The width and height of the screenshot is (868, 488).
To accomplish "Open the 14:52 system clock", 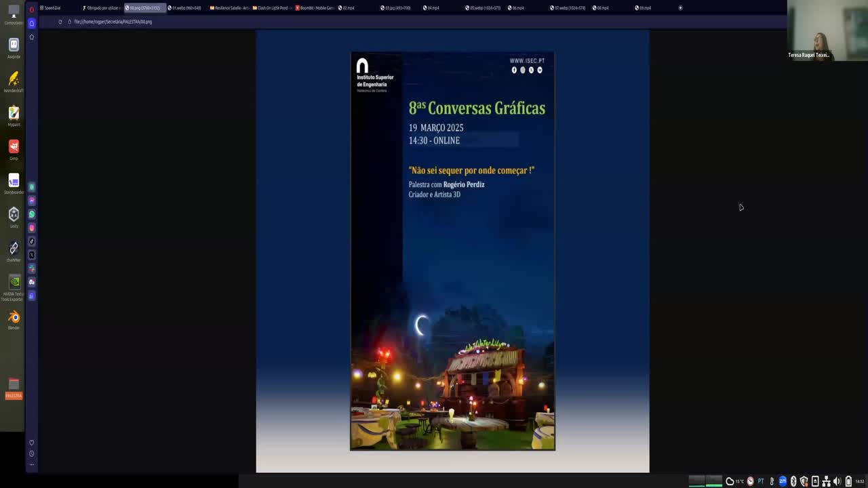I will coord(861,481).
